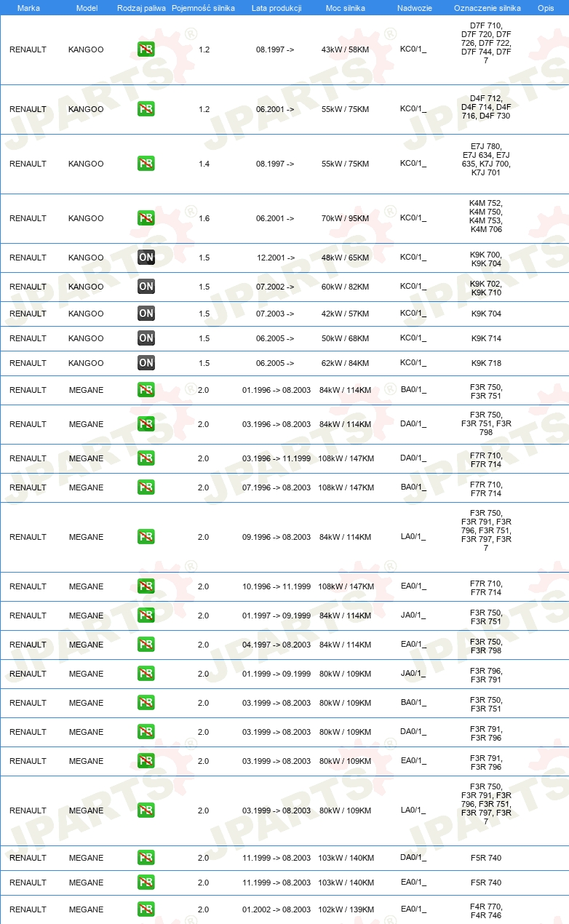Click the Model column header
Image resolution: width=569 pixels, height=924 pixels.
[x=87, y=8]
